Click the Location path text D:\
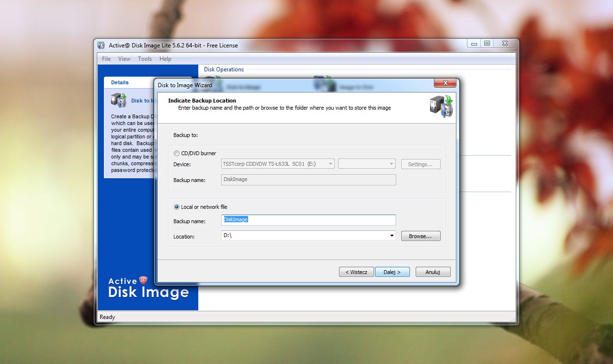 click(227, 236)
